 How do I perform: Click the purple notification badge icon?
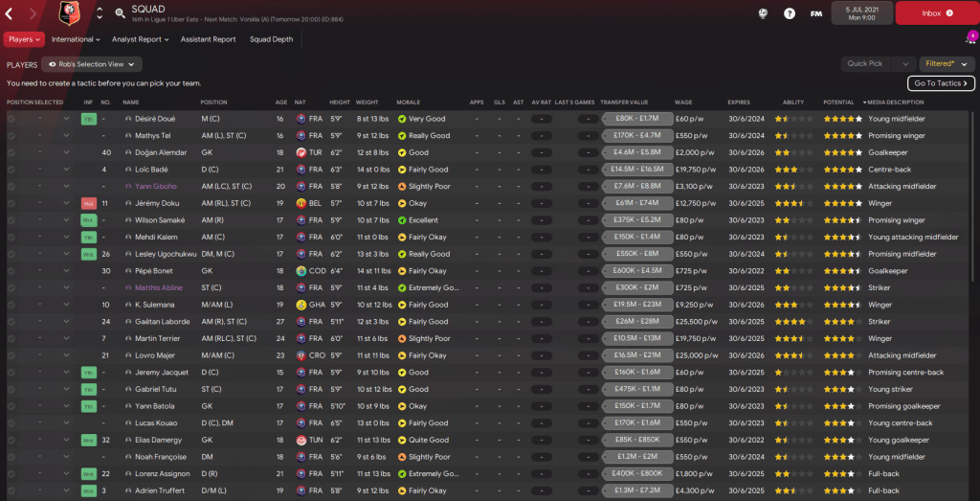pos(972,36)
